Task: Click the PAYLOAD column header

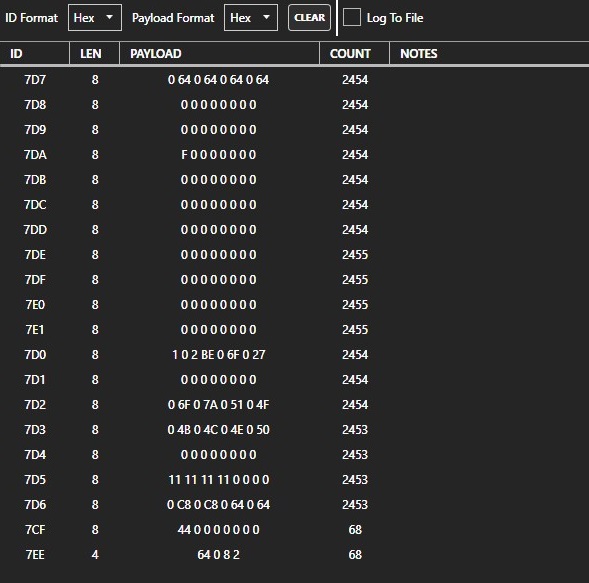Action: click(x=219, y=53)
